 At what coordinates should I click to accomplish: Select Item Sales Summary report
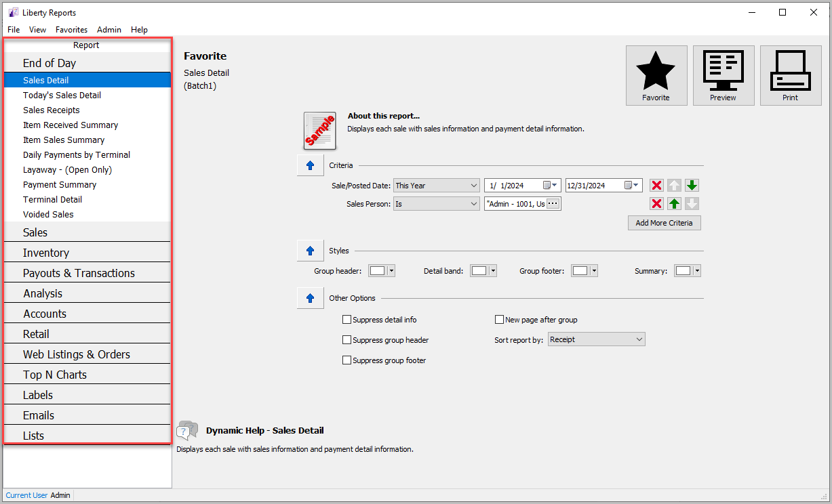[87, 140]
